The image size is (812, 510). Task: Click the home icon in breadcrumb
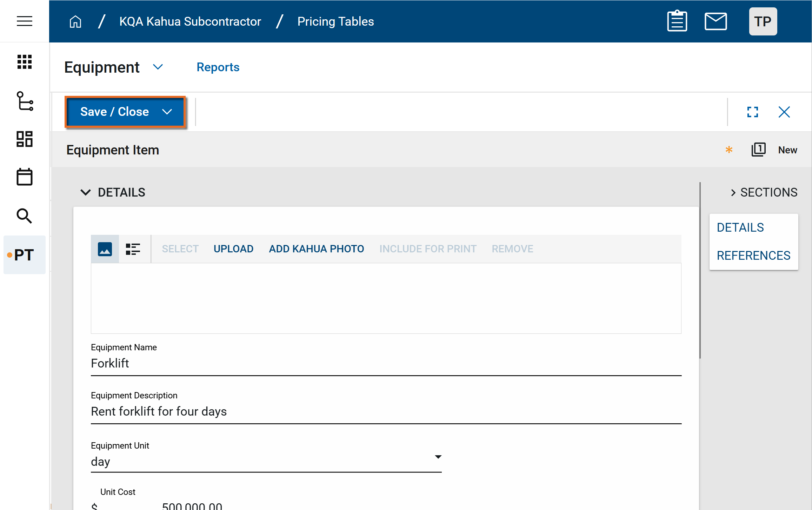[x=75, y=21]
